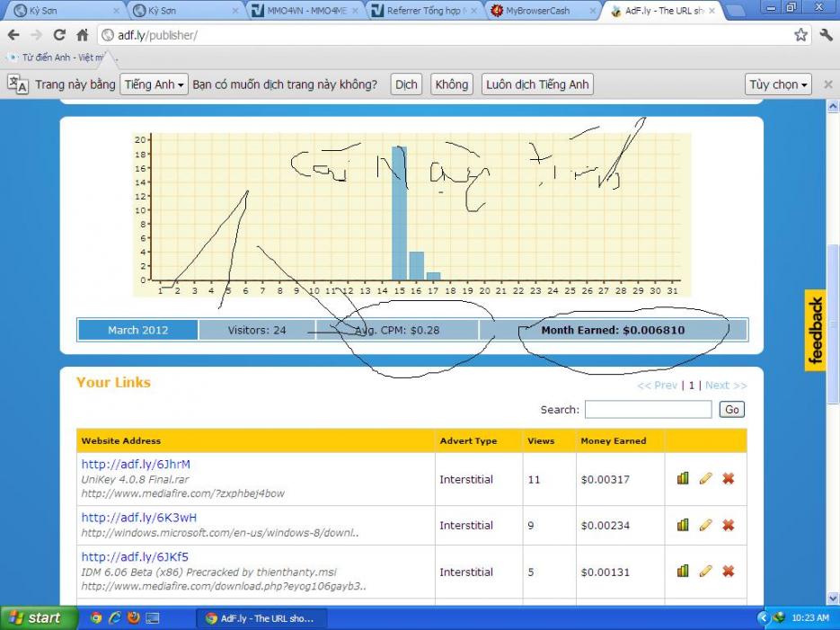
Task: Click Luôn dịch Tiếng Anh button
Action: [537, 84]
